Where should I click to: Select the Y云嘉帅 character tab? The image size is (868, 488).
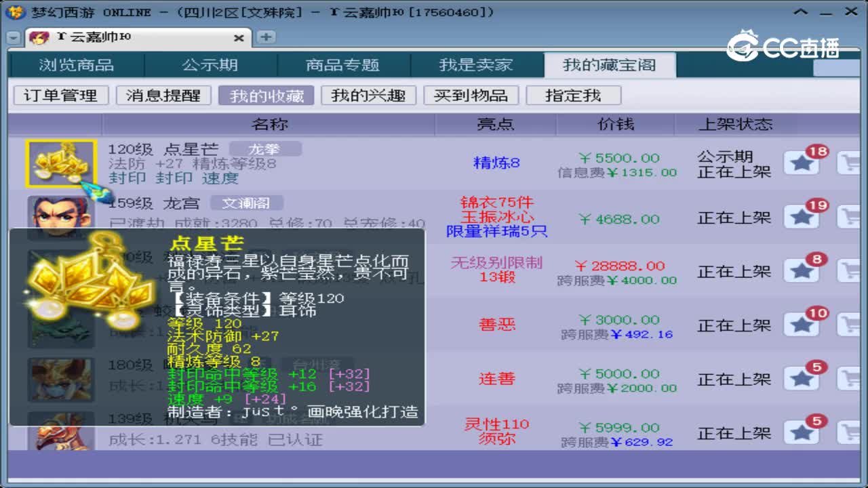pyautogui.click(x=138, y=37)
